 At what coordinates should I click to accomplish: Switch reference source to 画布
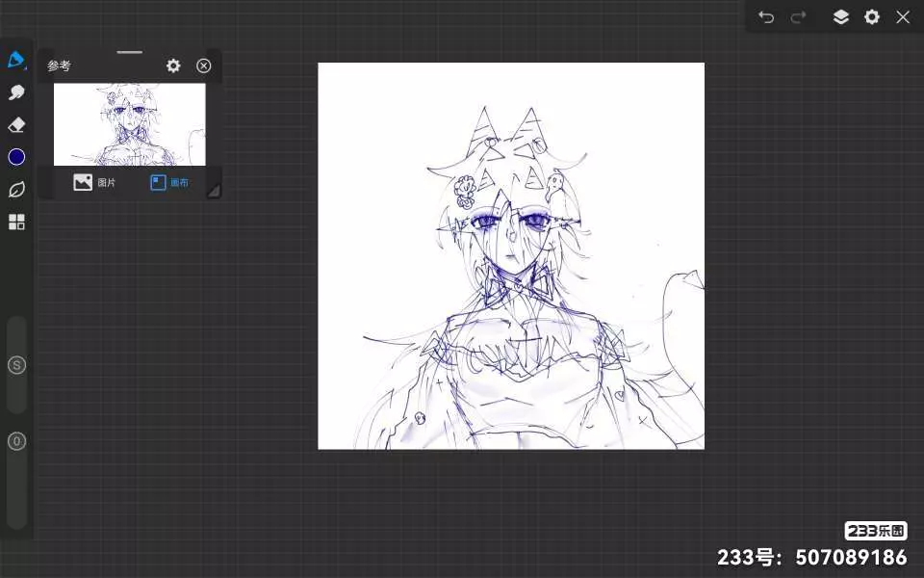pyautogui.click(x=169, y=182)
